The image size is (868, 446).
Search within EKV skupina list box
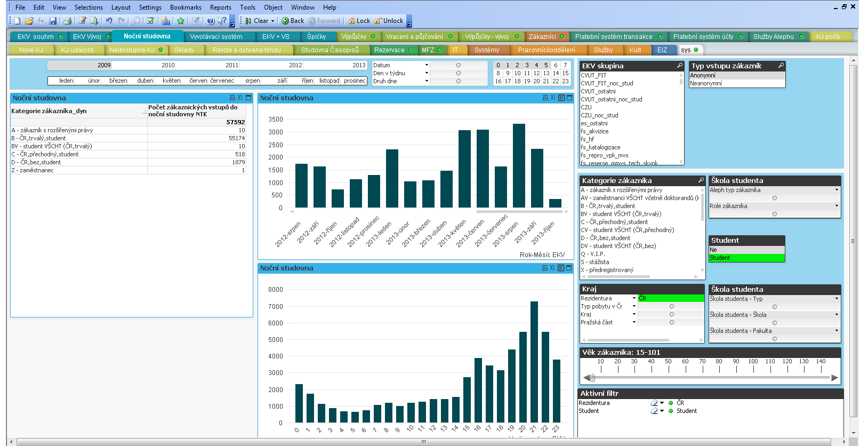tap(680, 66)
